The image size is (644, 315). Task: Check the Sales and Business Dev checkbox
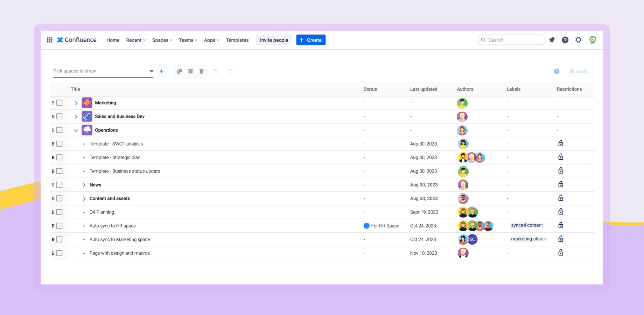[x=59, y=117]
